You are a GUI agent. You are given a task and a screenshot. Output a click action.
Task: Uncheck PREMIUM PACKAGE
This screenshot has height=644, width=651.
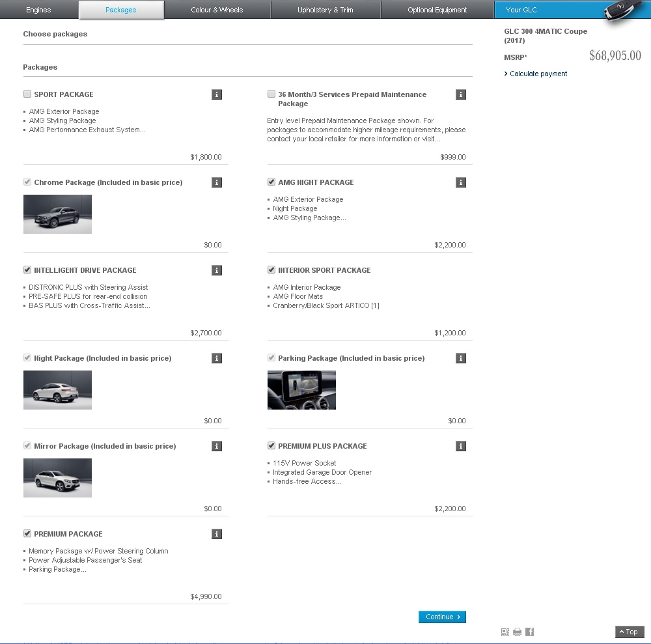click(x=27, y=533)
